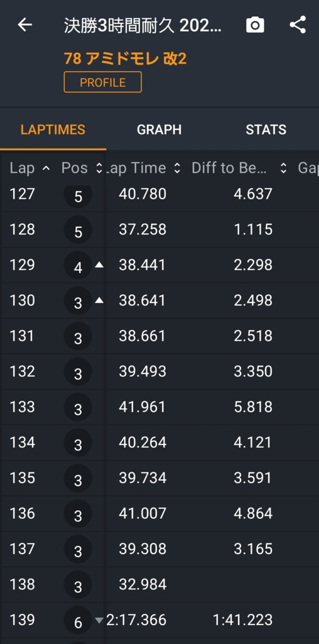Select lap 133 time 41.961
The width and height of the screenshot is (319, 644).
pyautogui.click(x=143, y=407)
